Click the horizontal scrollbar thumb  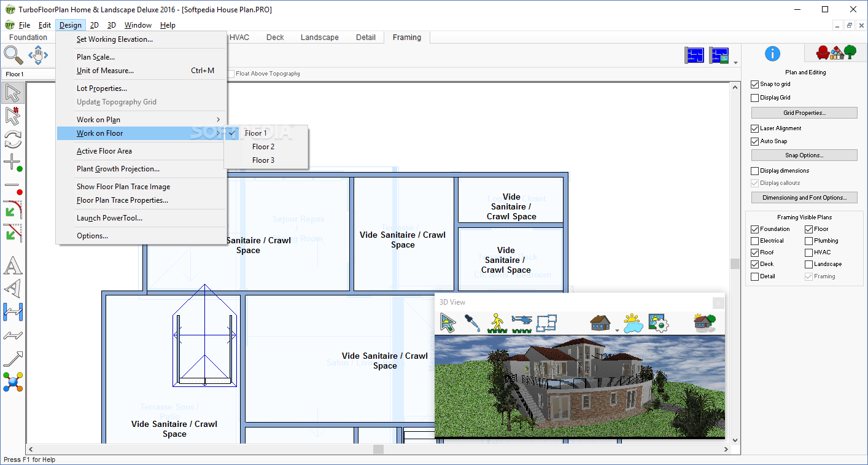(x=379, y=450)
